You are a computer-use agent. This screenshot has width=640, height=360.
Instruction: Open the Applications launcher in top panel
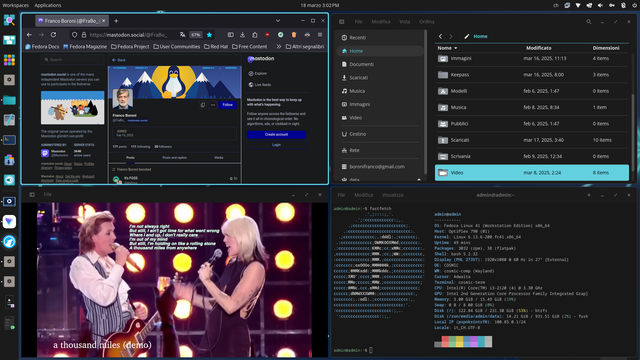[x=48, y=5]
